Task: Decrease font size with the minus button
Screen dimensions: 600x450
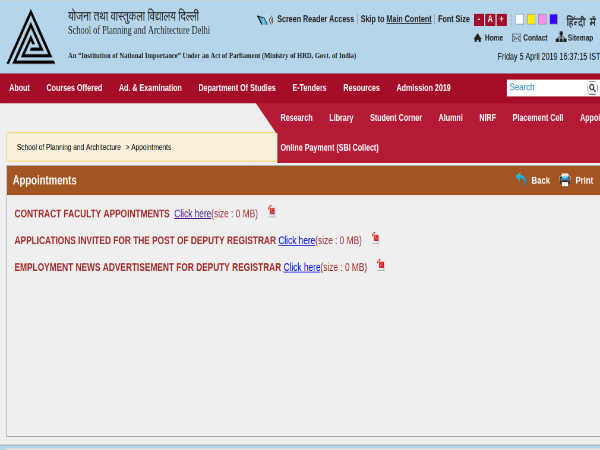Action: [x=478, y=20]
